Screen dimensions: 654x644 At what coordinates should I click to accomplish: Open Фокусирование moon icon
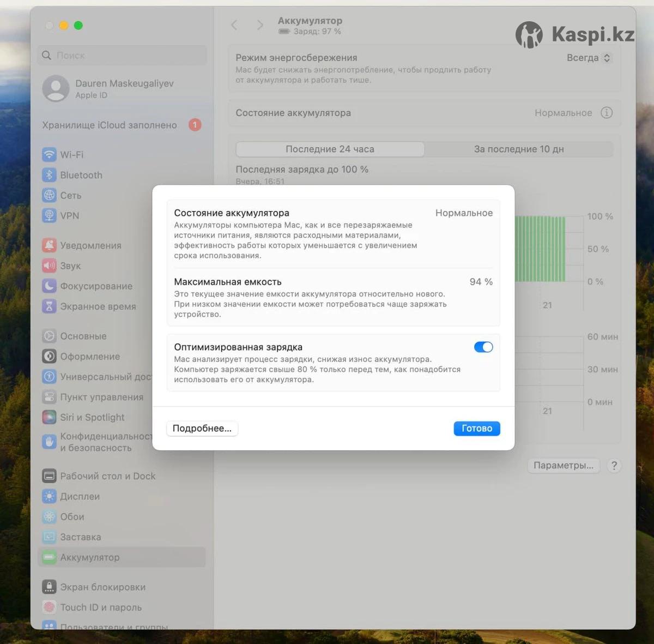(x=49, y=286)
